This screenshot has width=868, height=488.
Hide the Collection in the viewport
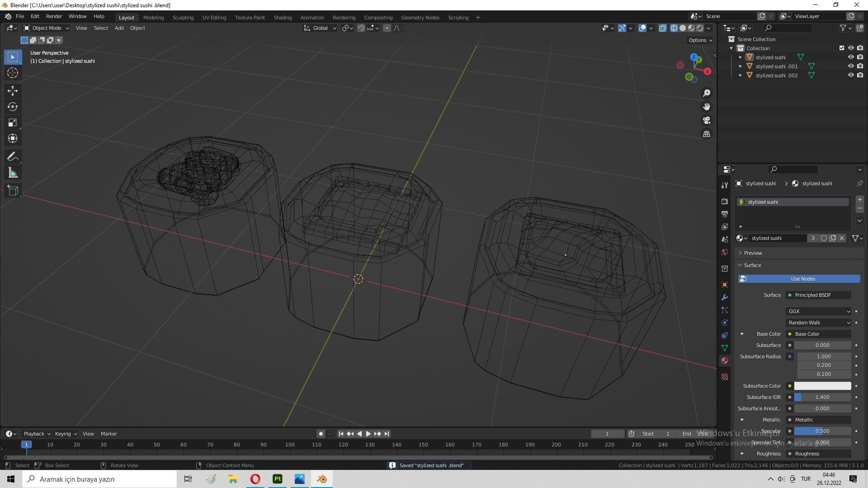coord(850,48)
